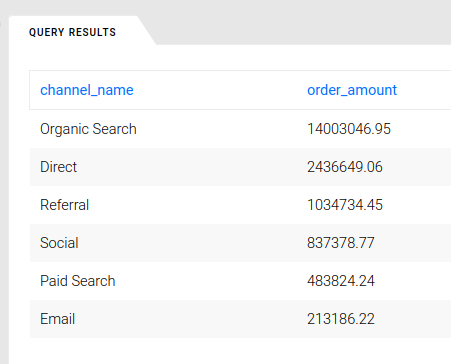Sort by order_amount column header
This screenshot has height=364, width=451.
[352, 90]
